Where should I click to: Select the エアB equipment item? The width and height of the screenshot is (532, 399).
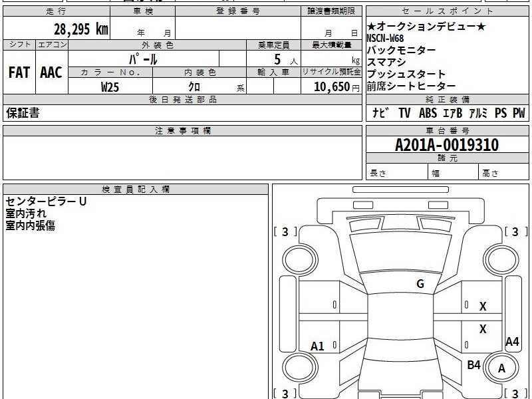(x=453, y=112)
